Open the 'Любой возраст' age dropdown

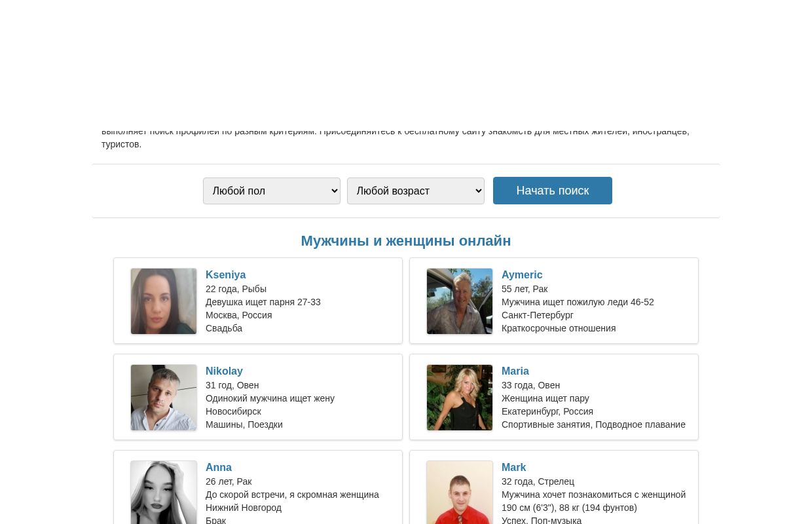point(416,191)
